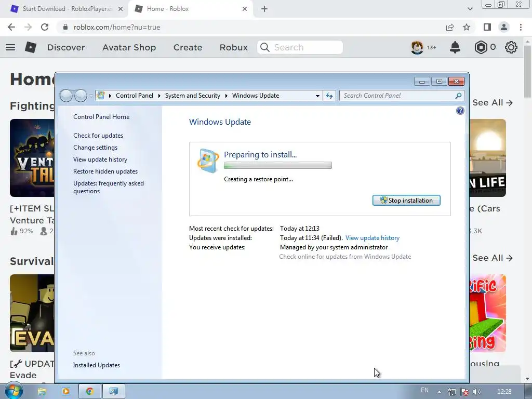Open the Windows Start button
Image resolution: width=532 pixels, height=399 pixels.
(x=14, y=391)
